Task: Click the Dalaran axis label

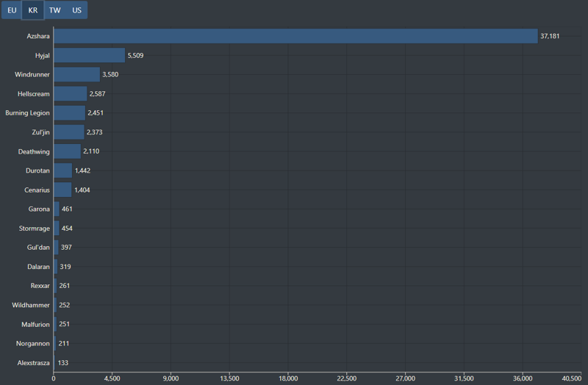Action: pos(38,267)
